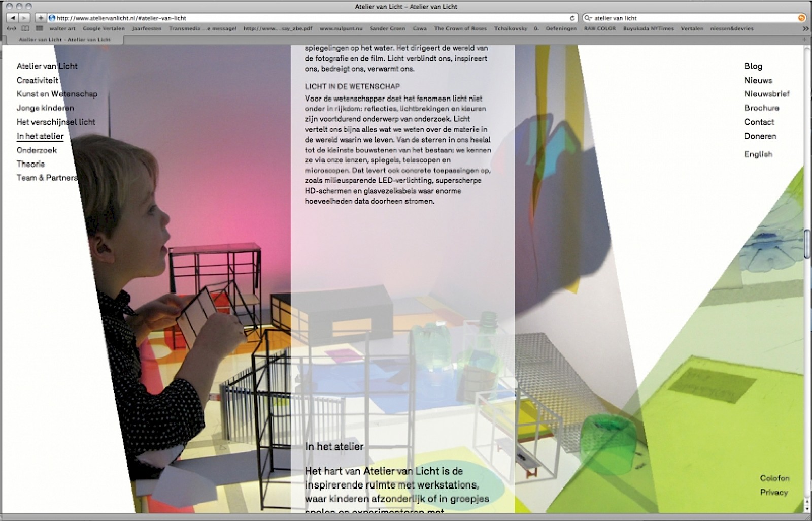Screen dimensions: 812x521
Task: Open the 'Google Vertalen' bookmark
Action: coord(104,29)
